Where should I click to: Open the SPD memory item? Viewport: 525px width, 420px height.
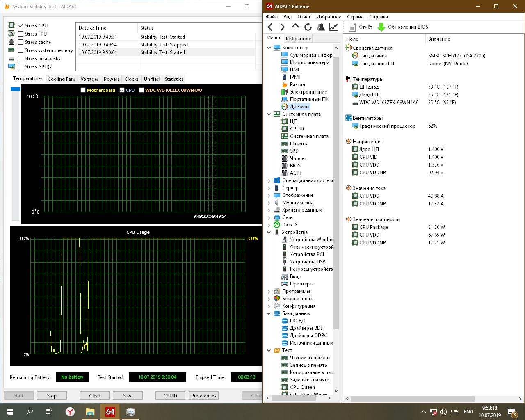[290, 151]
